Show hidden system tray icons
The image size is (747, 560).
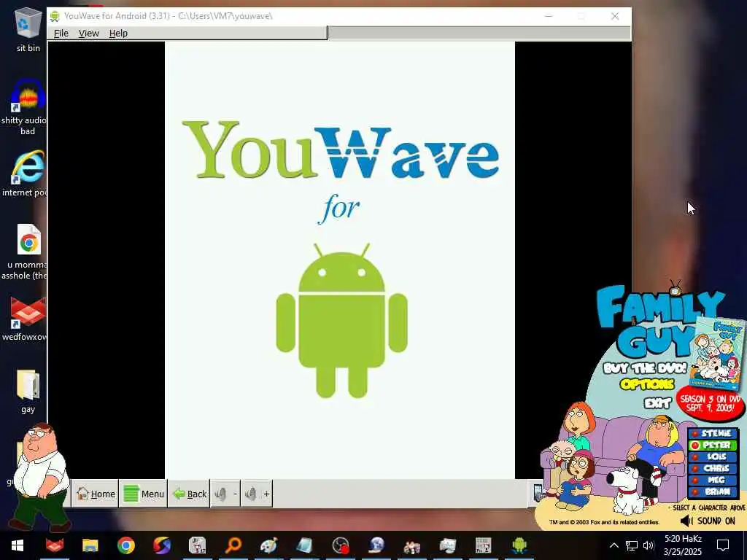614,545
